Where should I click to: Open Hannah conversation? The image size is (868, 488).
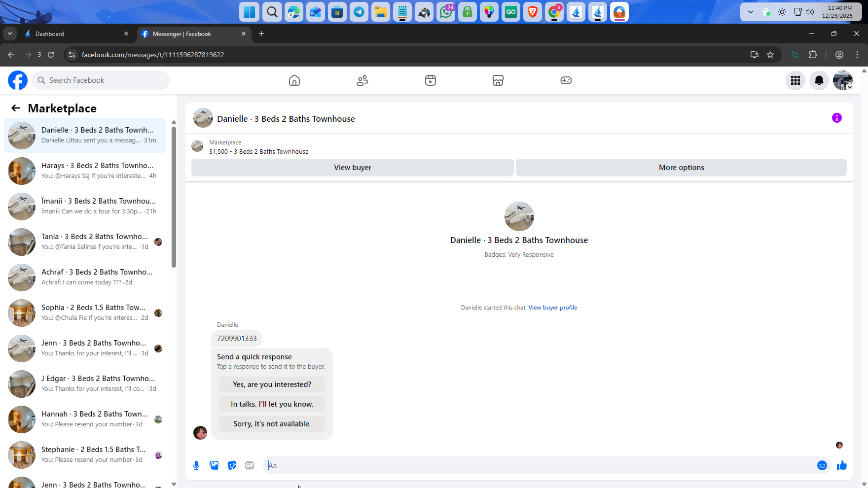click(x=85, y=419)
